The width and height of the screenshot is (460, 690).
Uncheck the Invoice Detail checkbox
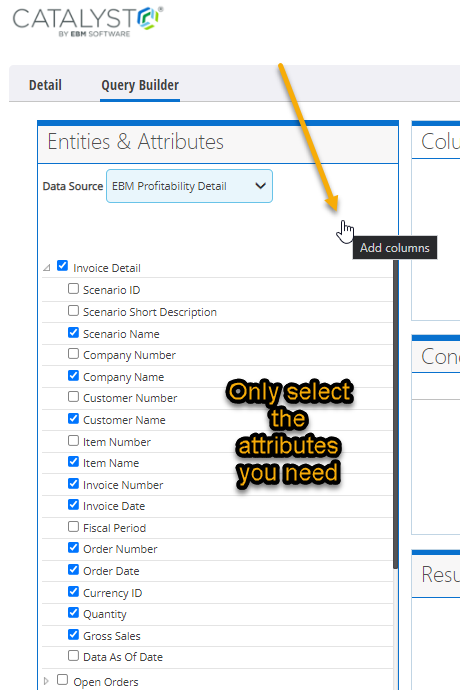point(63,266)
